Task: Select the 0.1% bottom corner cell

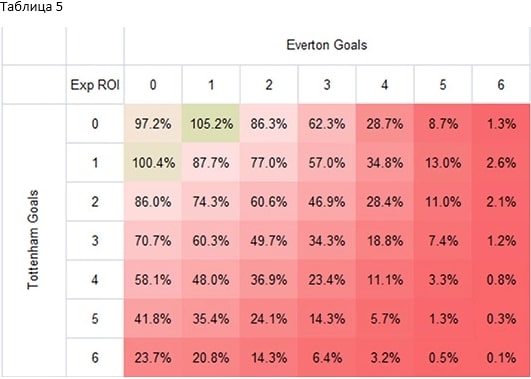Action: [501, 358]
